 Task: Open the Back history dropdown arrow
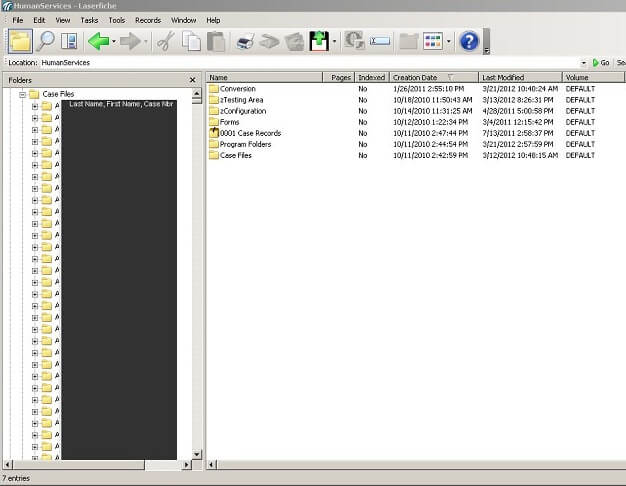click(x=114, y=42)
